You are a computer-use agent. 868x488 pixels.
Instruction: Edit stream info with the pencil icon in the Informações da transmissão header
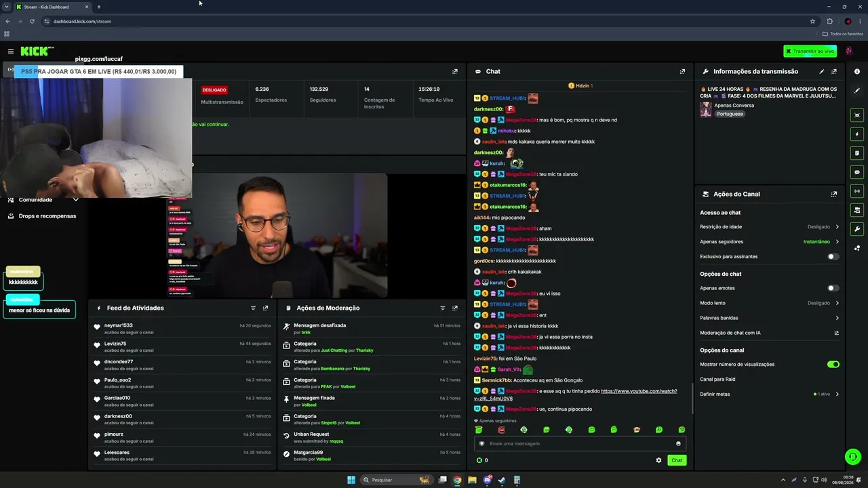point(822,71)
